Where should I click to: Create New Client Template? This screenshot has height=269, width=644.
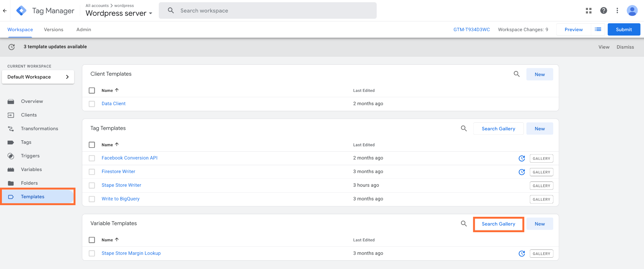540,74
